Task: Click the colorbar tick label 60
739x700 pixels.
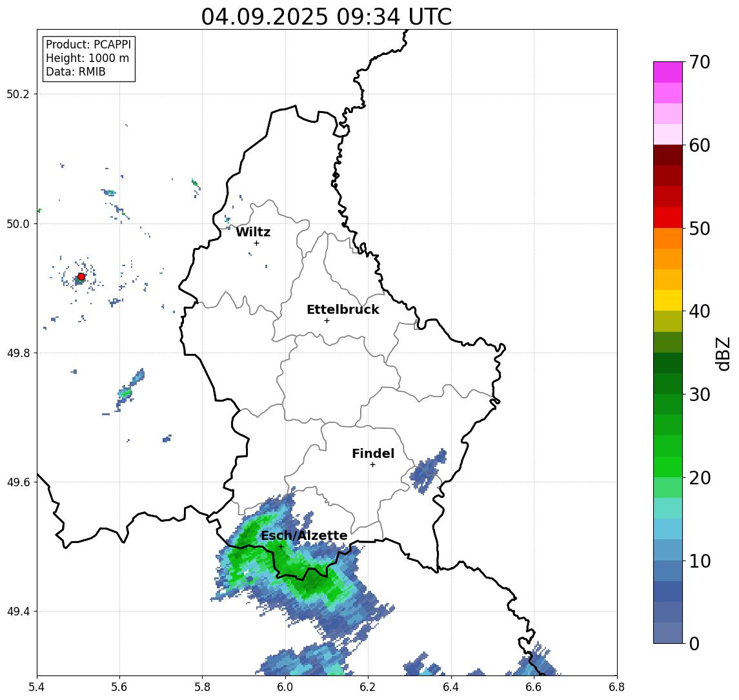Action: [x=700, y=145]
